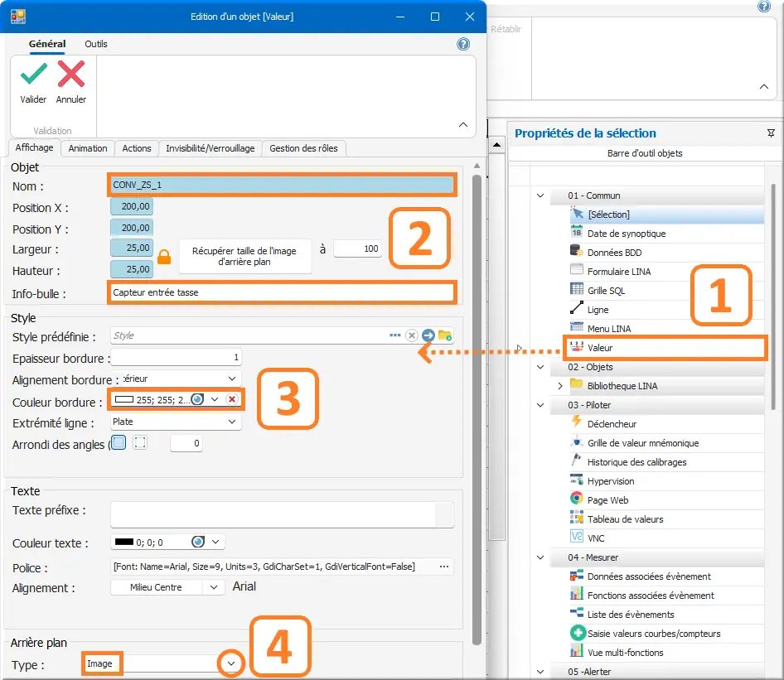
Task: Open the Couleur texte dropdown arrow
Action: point(215,543)
